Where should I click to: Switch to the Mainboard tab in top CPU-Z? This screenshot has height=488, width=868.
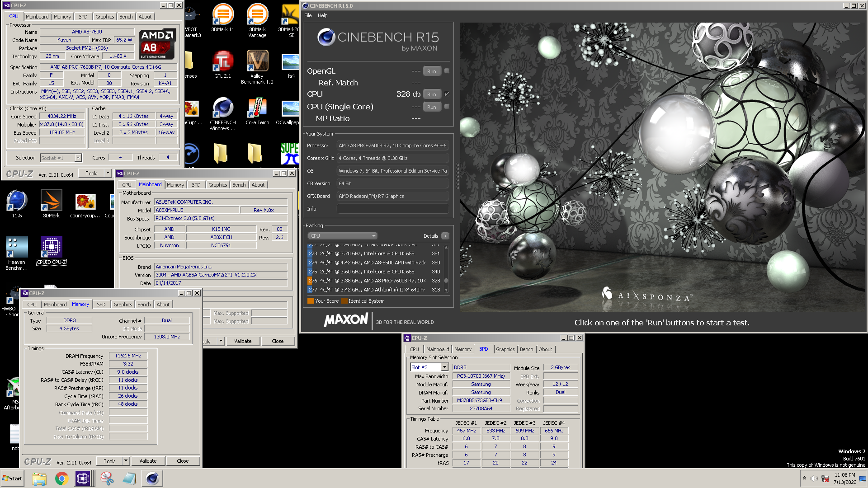point(37,17)
